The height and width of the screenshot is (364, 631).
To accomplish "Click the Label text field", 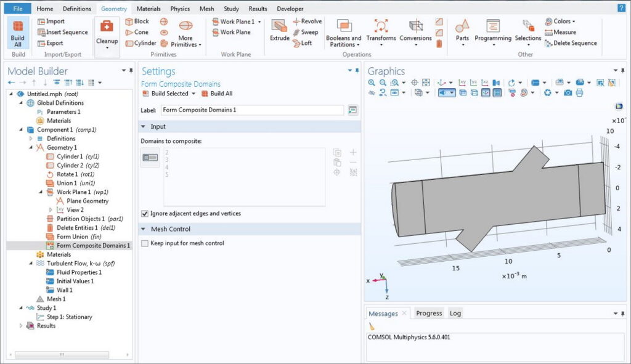I will (x=252, y=110).
